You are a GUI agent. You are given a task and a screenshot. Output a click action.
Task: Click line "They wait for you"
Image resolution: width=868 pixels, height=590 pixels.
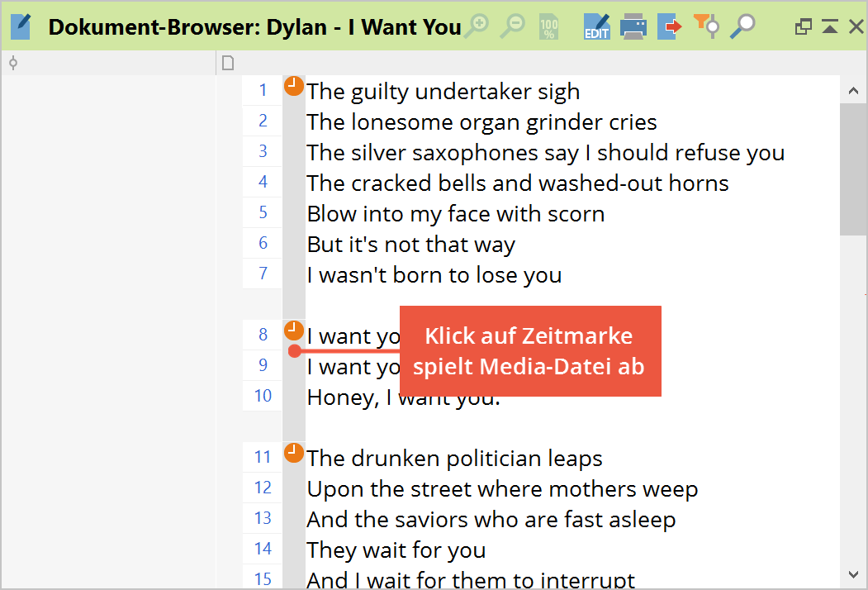[396, 550]
